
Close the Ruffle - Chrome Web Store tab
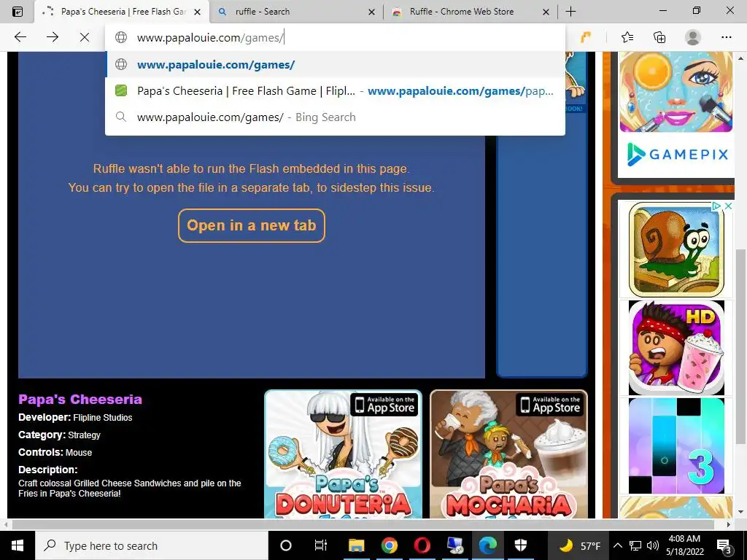546,12
